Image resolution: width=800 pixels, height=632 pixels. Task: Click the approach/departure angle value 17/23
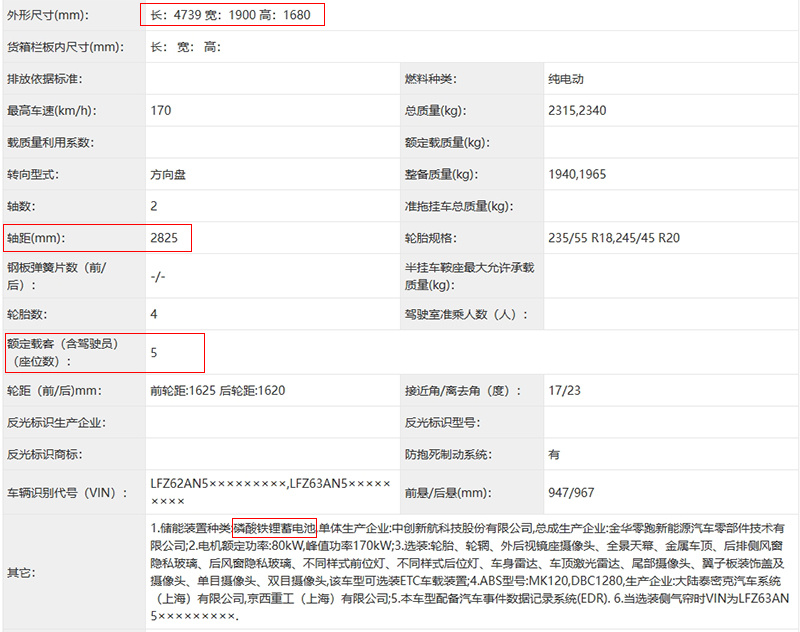click(564, 391)
